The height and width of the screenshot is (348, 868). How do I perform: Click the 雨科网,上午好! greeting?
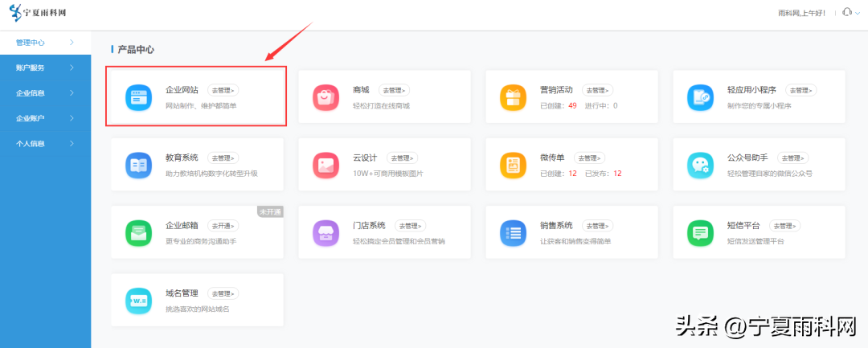coord(802,13)
